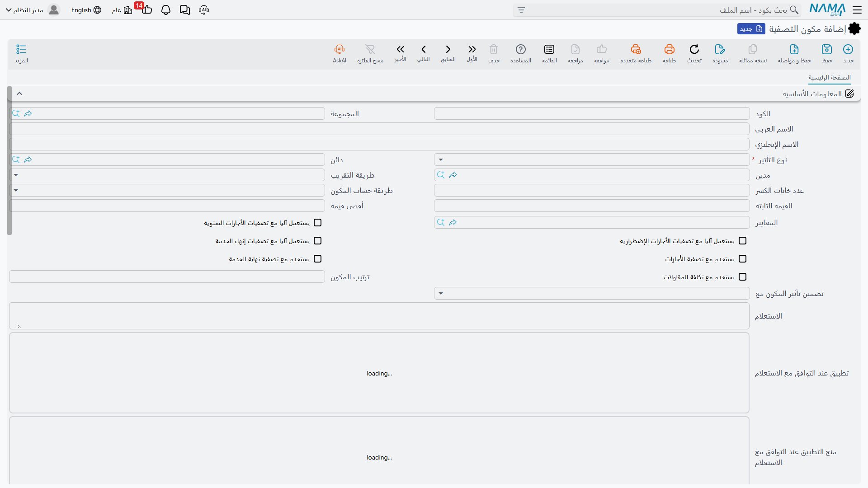Check يستخدم مع تكلفة المقاولات box
The width and height of the screenshot is (868, 488).
pos(743,277)
